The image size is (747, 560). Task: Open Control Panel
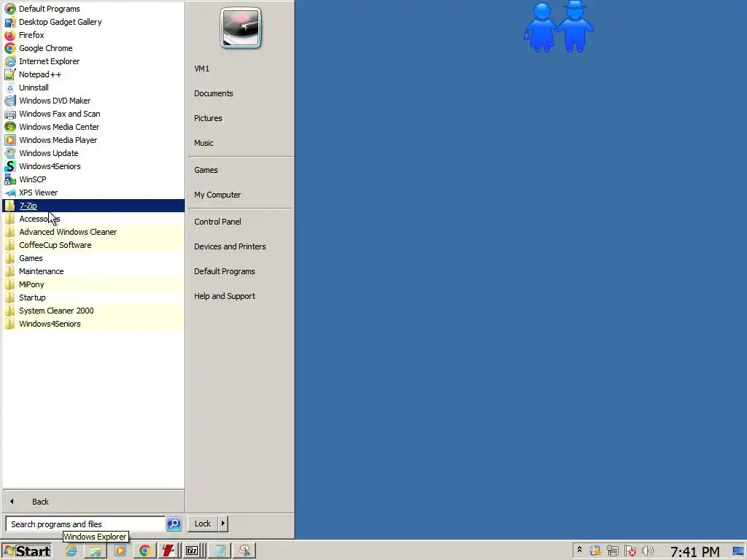(x=241, y=222)
